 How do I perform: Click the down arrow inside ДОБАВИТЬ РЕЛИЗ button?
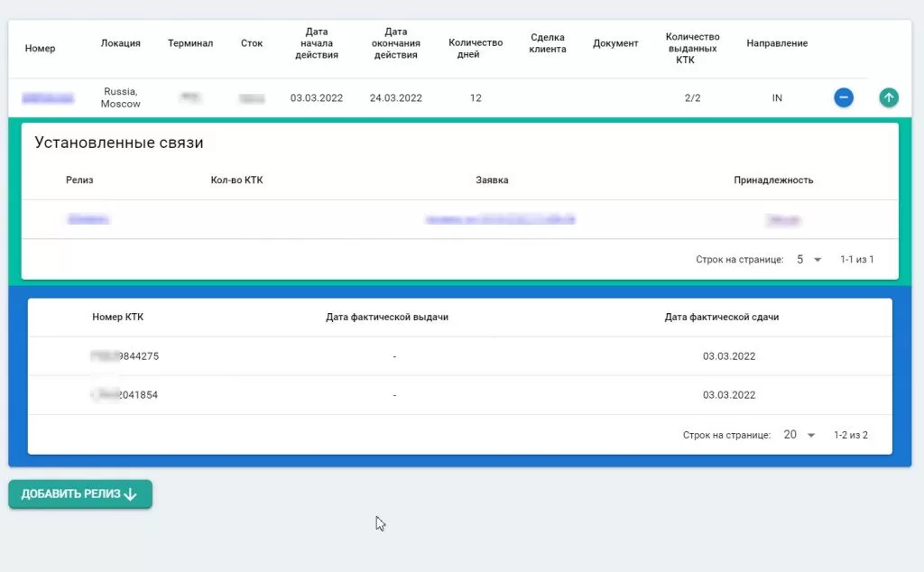(x=131, y=494)
